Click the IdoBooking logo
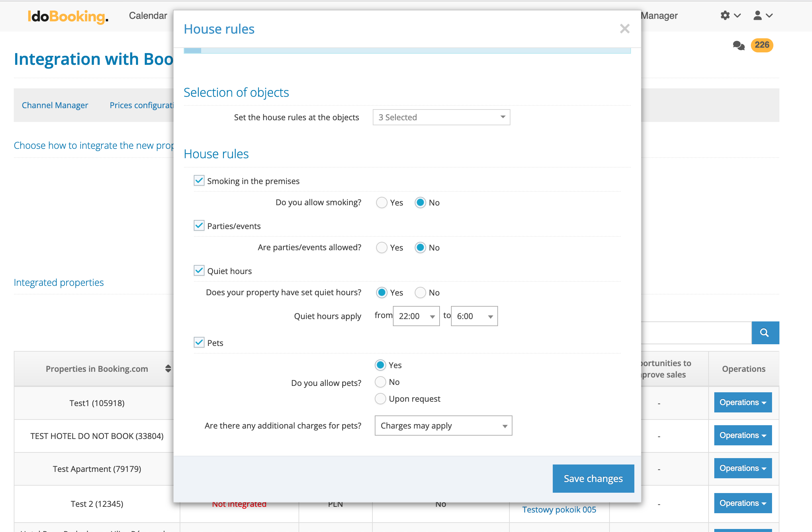The height and width of the screenshot is (532, 812). pyautogui.click(x=68, y=16)
